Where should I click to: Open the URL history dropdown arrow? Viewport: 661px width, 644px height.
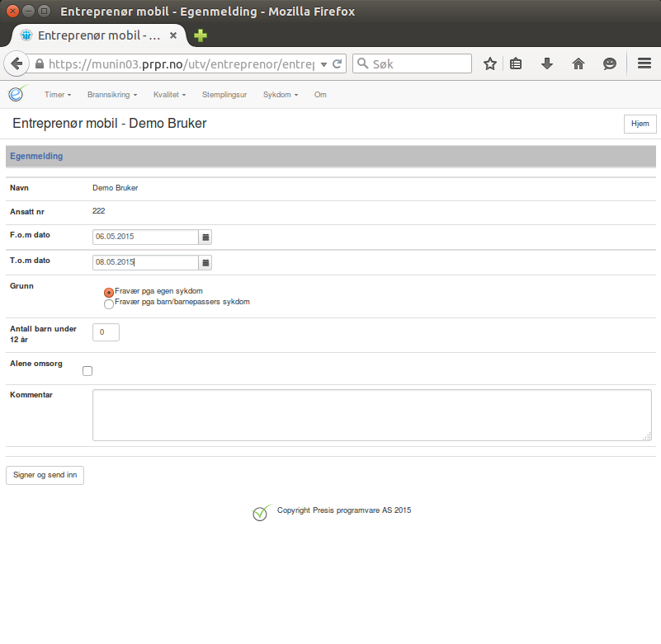pos(323,64)
